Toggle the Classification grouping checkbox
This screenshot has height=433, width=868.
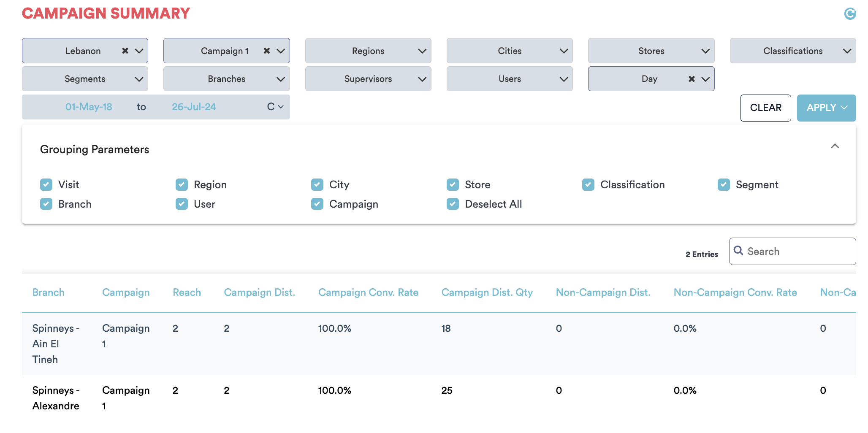pos(588,184)
